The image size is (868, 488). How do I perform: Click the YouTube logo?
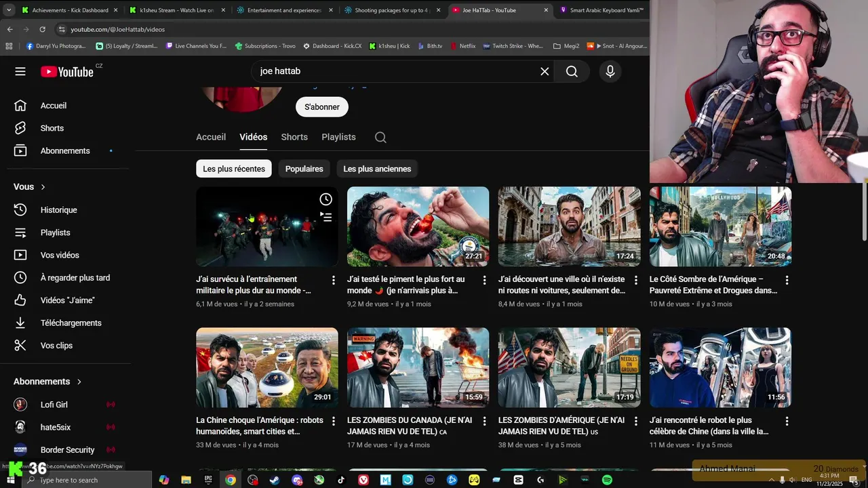click(67, 71)
